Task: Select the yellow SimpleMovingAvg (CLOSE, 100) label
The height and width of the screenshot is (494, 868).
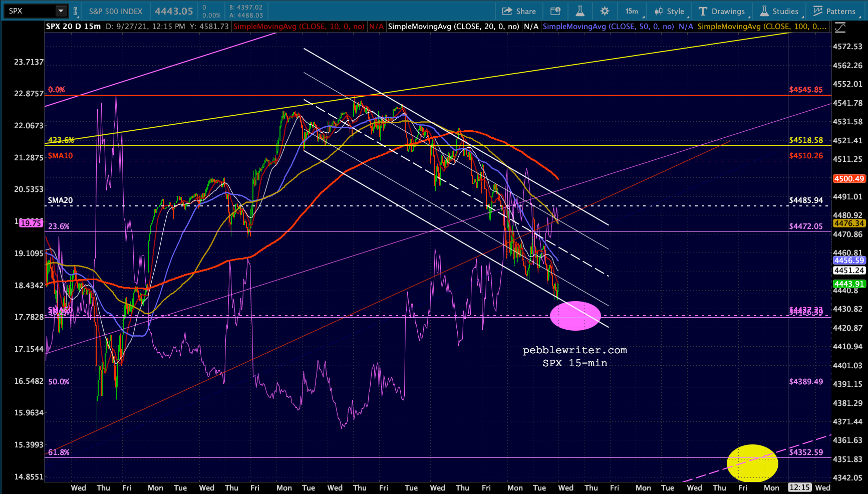Action: click(x=762, y=27)
